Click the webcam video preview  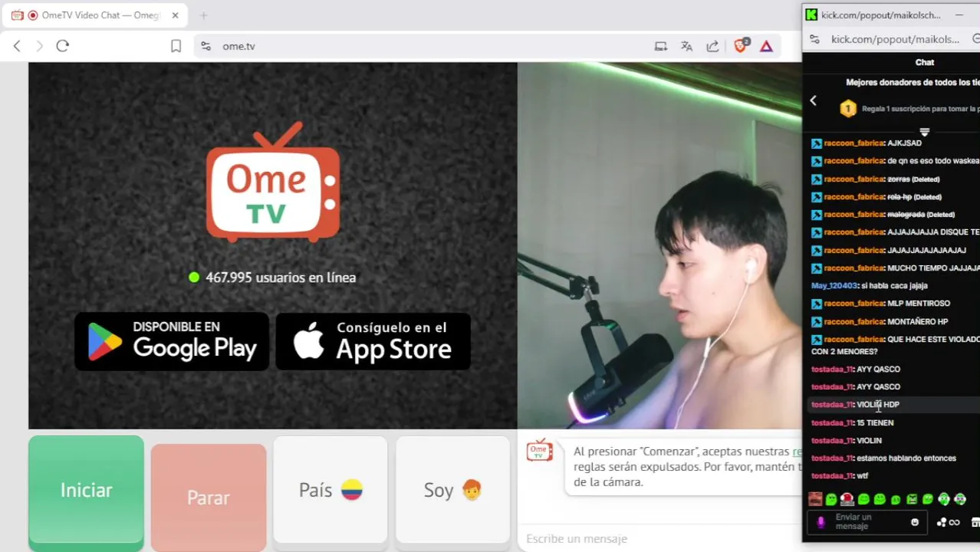(x=659, y=245)
